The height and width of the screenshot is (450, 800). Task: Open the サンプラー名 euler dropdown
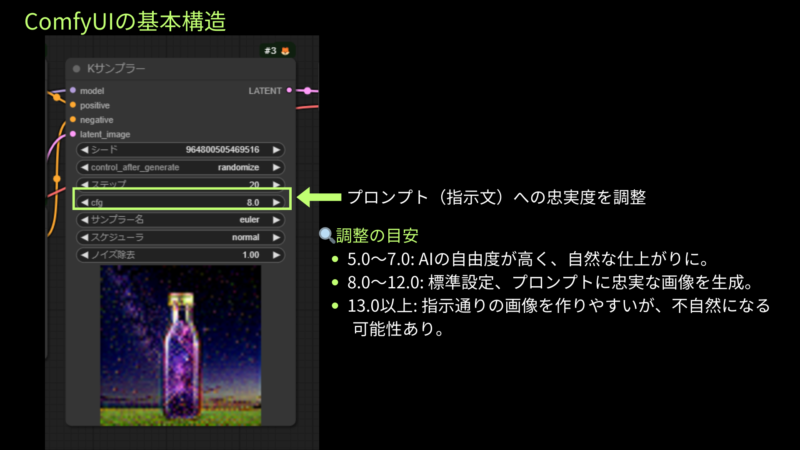click(x=181, y=219)
